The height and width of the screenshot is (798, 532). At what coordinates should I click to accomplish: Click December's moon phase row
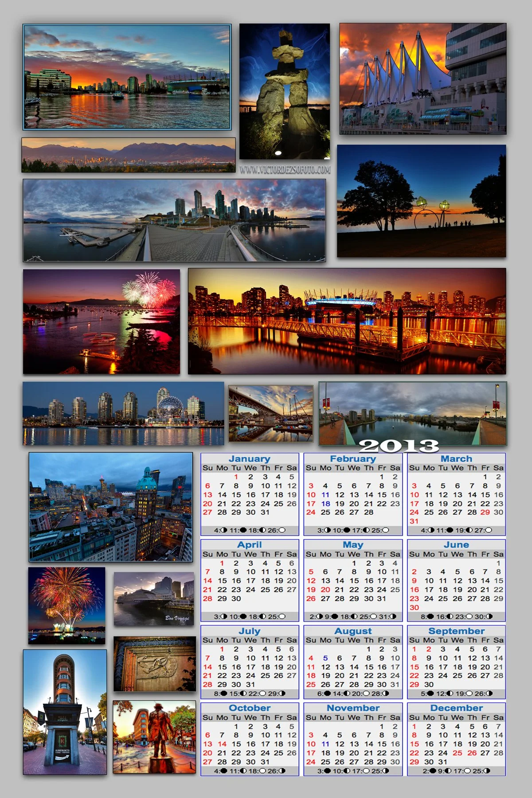(x=457, y=771)
